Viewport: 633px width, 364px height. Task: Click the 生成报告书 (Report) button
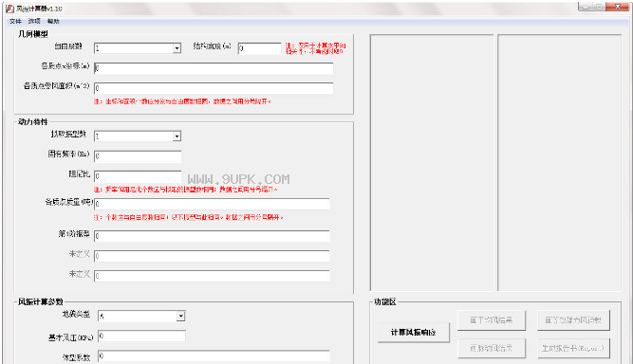[573, 348]
